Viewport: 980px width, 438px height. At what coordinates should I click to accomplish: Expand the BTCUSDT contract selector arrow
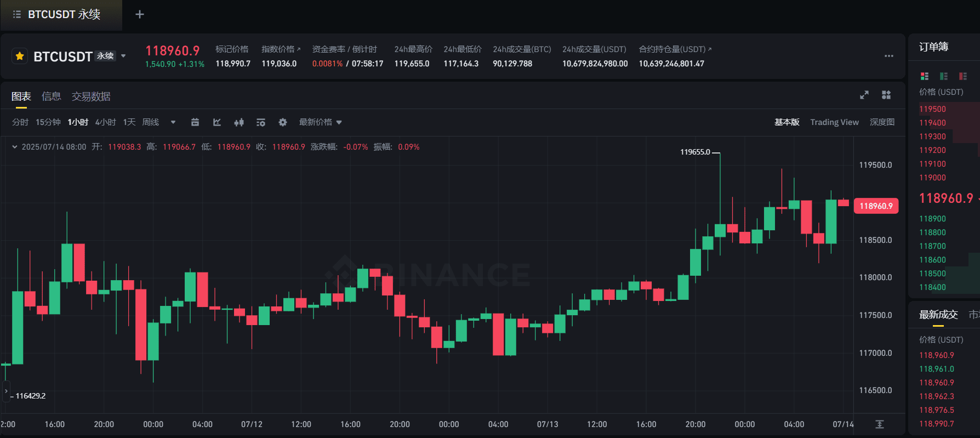(123, 56)
